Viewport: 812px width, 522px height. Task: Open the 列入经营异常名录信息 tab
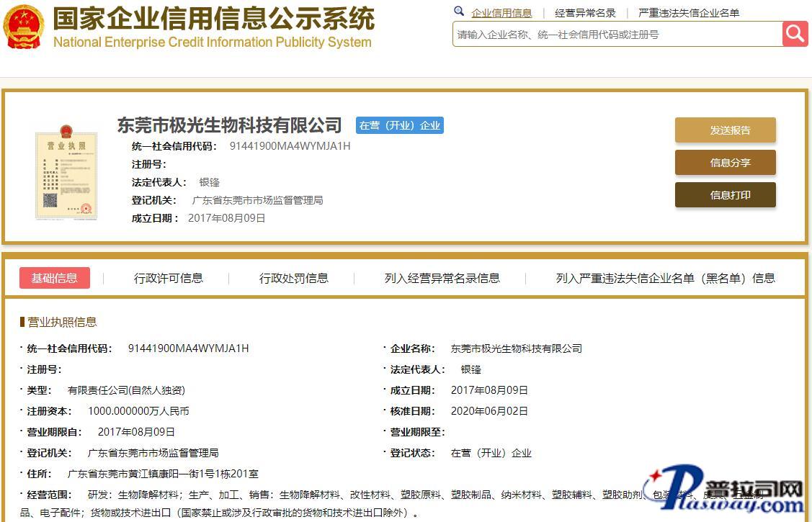pos(442,278)
